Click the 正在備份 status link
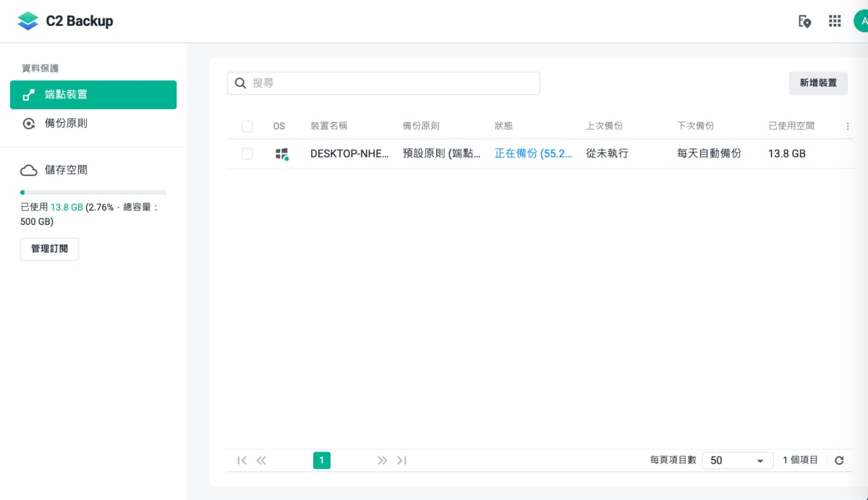The width and height of the screenshot is (868, 500). click(x=533, y=153)
